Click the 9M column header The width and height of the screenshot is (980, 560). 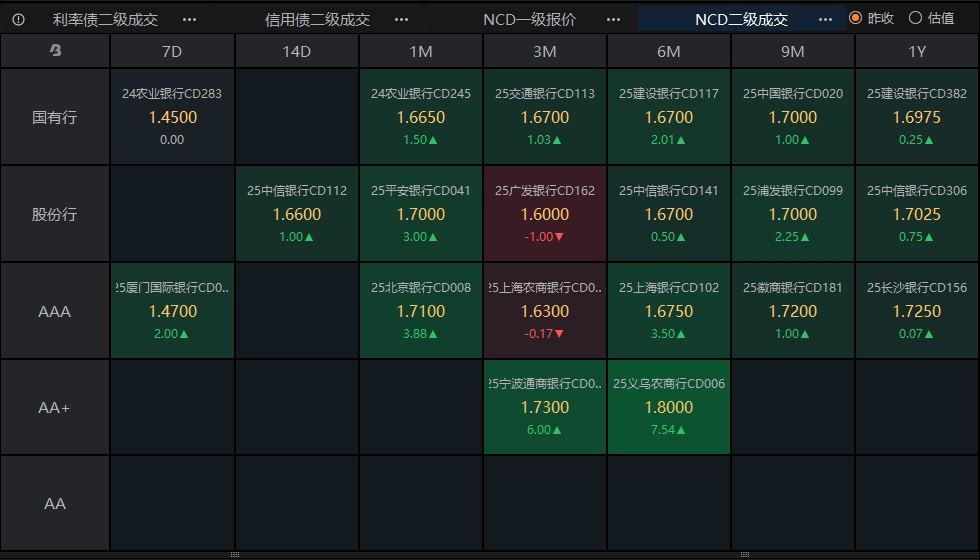click(x=792, y=51)
